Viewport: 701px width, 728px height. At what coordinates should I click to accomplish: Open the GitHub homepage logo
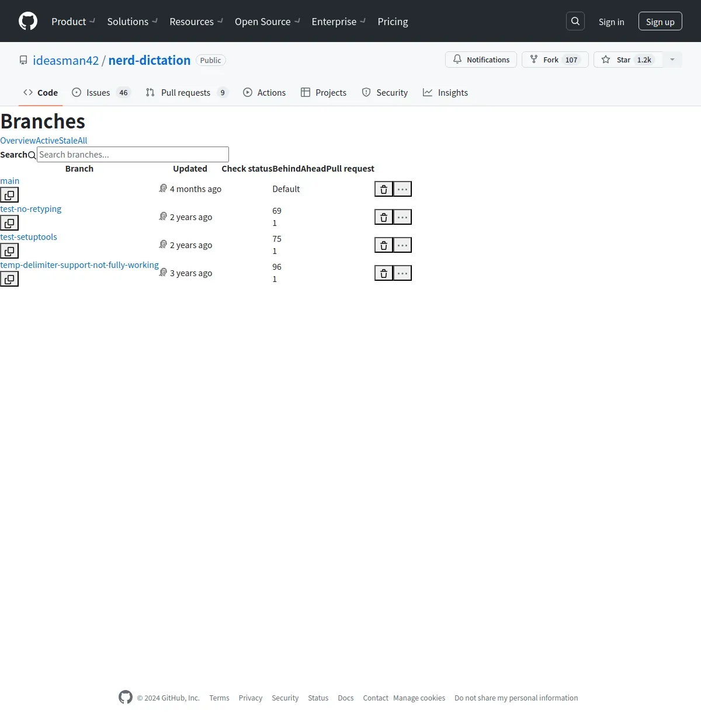click(28, 21)
